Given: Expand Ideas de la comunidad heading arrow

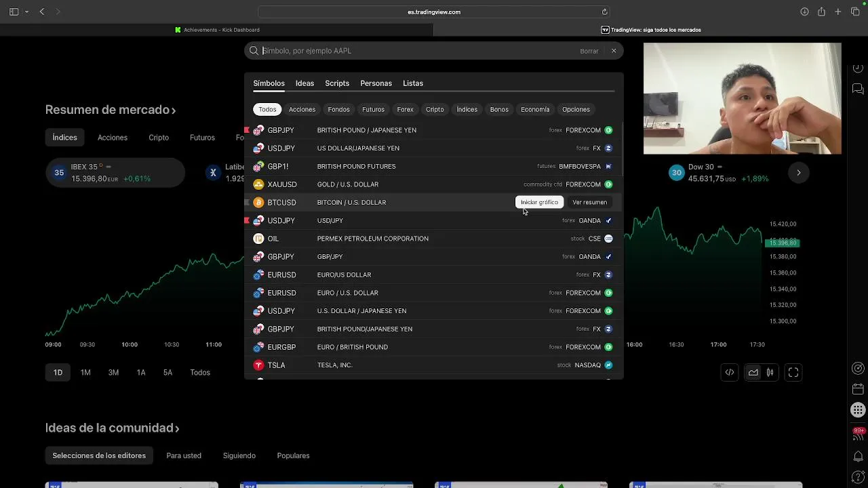Looking at the screenshot, I should click(x=177, y=428).
